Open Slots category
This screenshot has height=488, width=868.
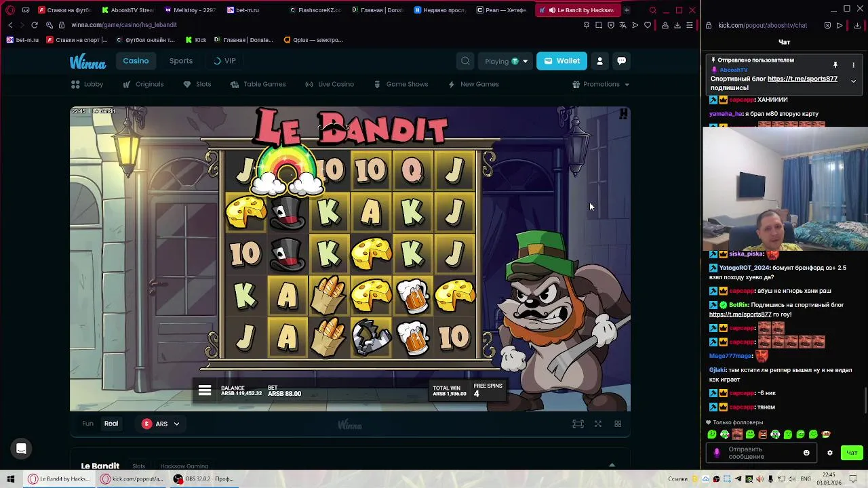coord(197,84)
